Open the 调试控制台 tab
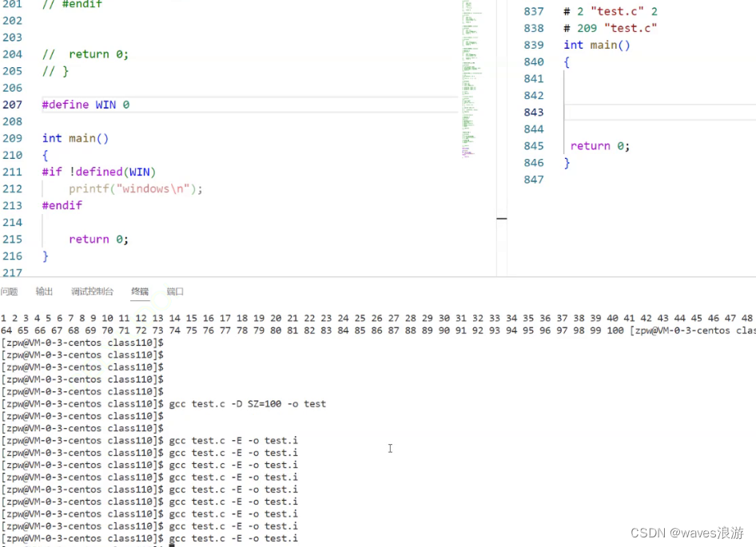Image resolution: width=756 pixels, height=547 pixels. point(92,291)
